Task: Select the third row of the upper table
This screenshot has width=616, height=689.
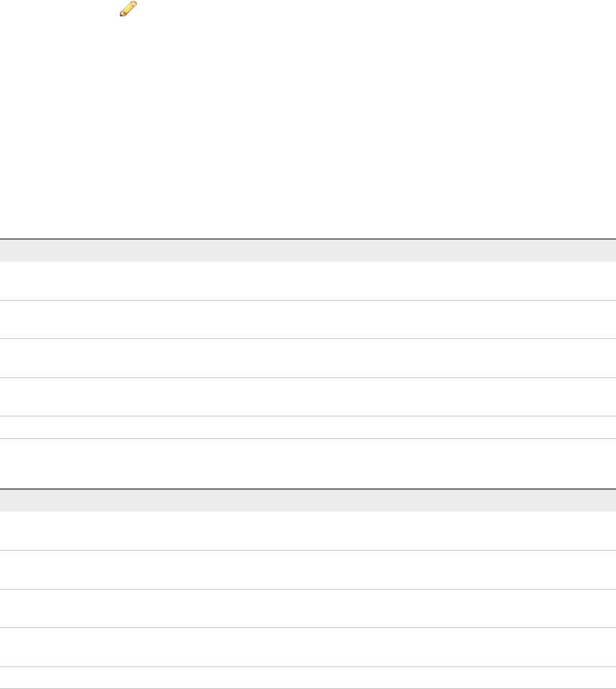Action: click(308, 358)
